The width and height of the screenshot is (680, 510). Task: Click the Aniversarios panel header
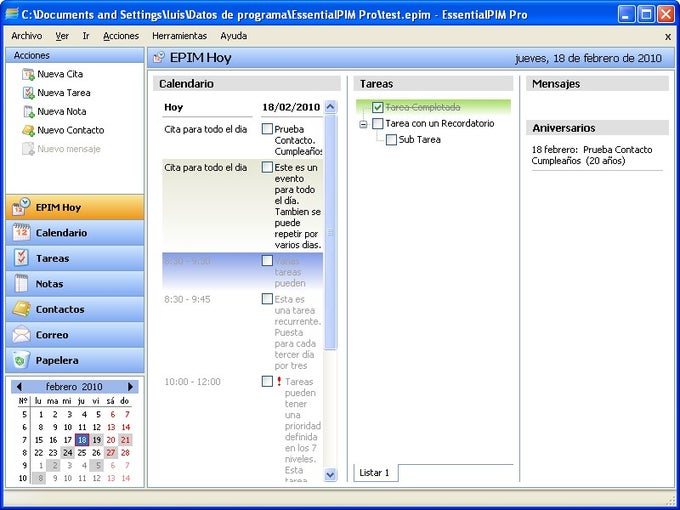(x=597, y=128)
